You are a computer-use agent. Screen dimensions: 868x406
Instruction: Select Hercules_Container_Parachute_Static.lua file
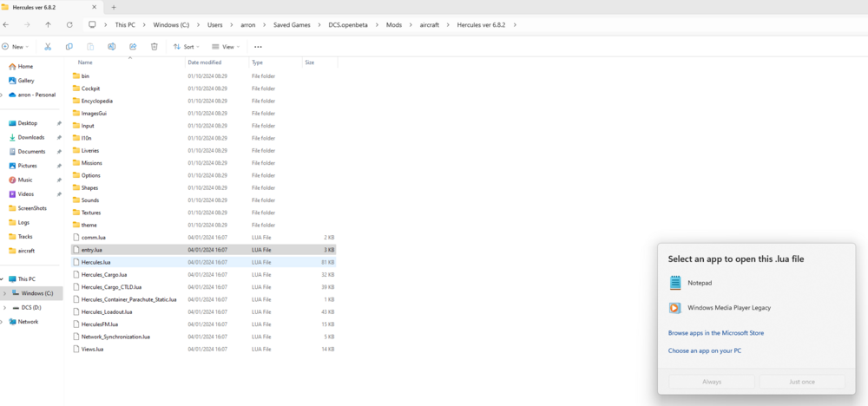click(204, 299)
